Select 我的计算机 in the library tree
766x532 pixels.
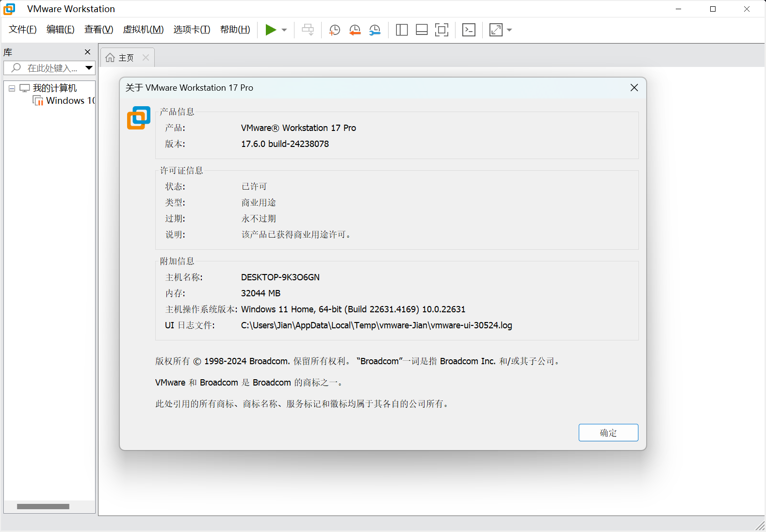pos(54,88)
